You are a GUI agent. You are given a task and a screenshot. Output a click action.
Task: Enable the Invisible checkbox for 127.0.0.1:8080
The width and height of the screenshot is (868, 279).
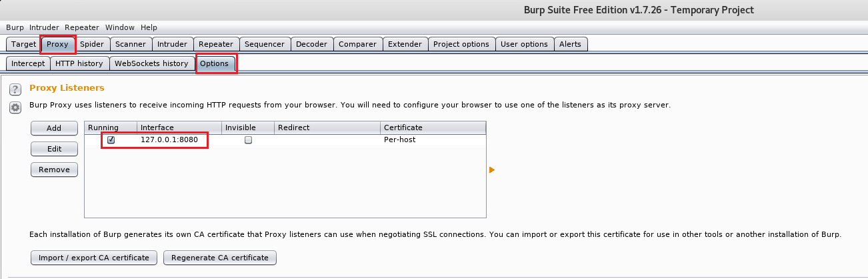(248, 140)
